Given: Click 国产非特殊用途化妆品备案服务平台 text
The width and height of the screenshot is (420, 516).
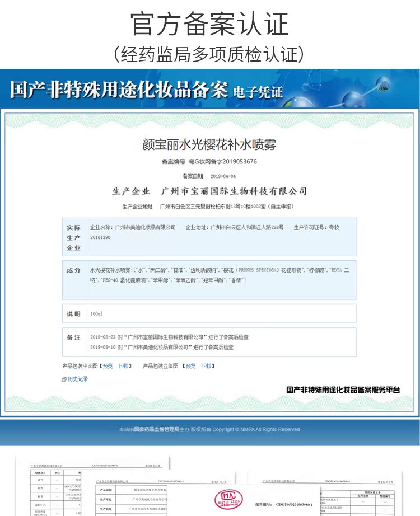Looking at the screenshot, I should tap(343, 390).
